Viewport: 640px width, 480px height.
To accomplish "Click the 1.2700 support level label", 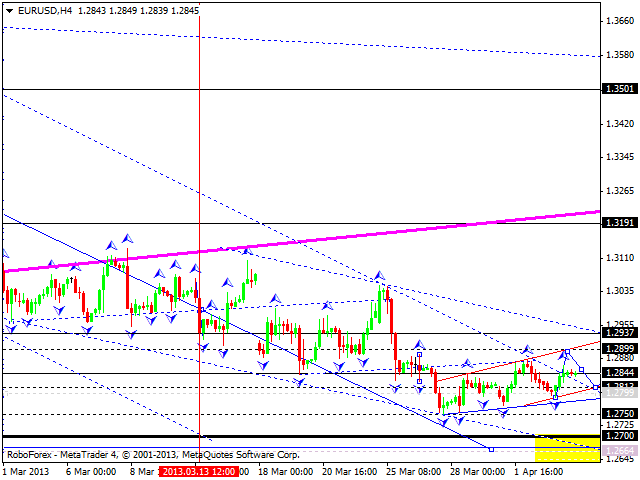I will point(618,436).
